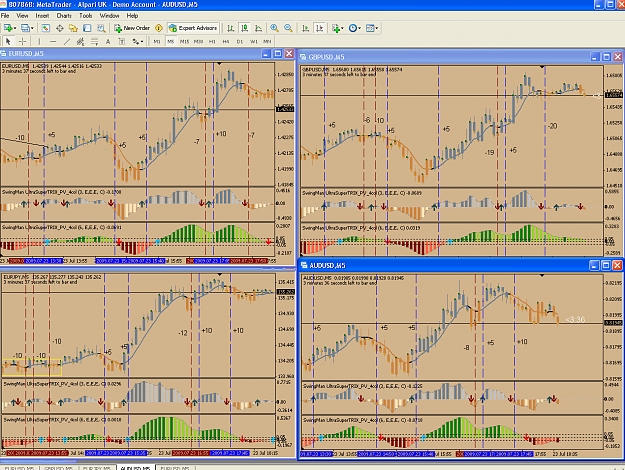The image size is (625, 470).
Task: Click the Indicators list icon
Action: [336, 28]
